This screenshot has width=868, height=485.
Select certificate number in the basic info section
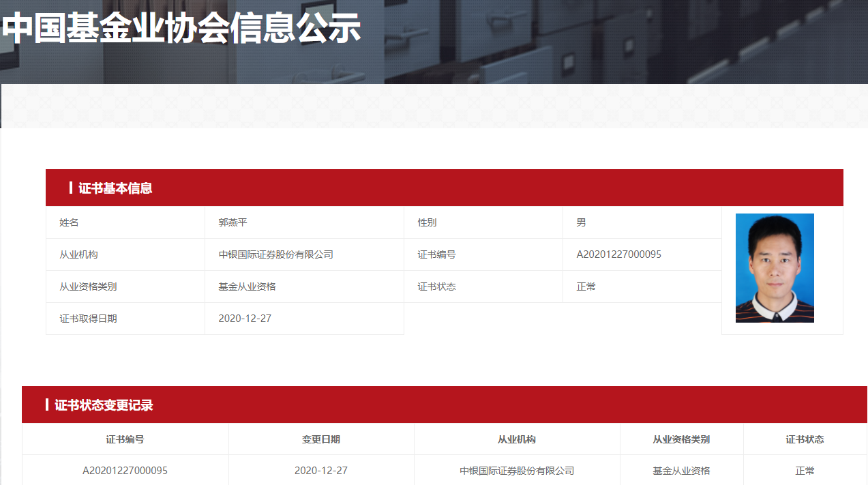click(618, 254)
